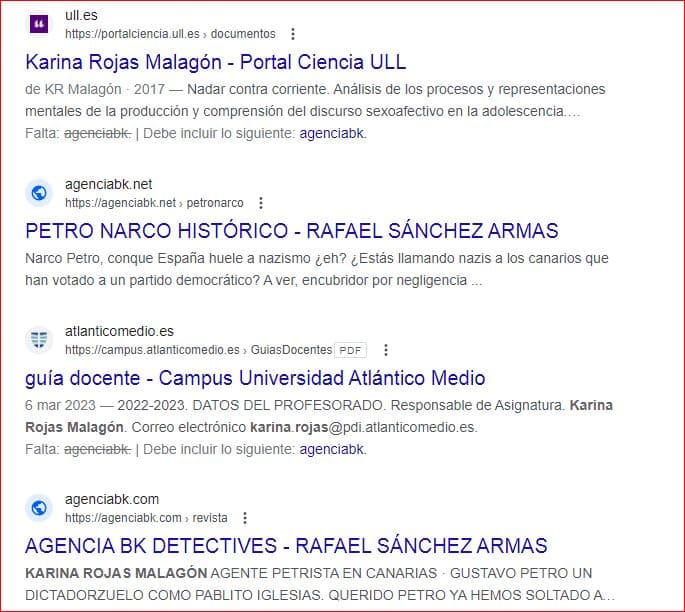Click agenciabk link under the atlanticomedio.es result

click(332, 449)
